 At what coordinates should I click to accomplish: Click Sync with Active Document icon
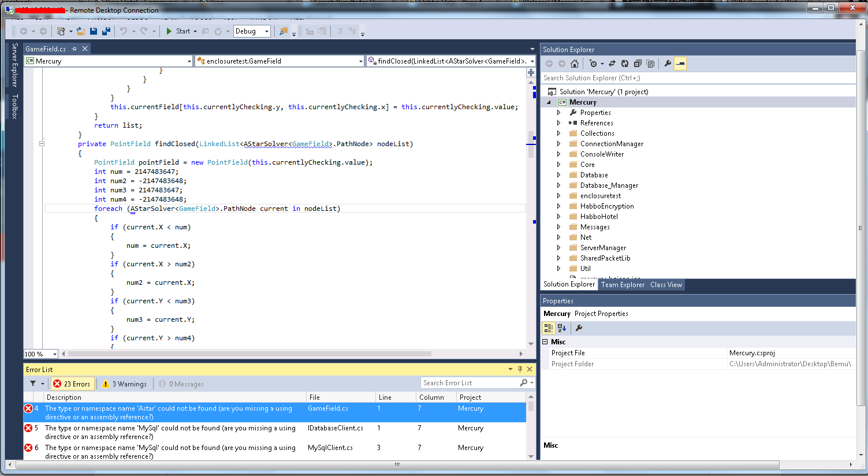tap(612, 64)
